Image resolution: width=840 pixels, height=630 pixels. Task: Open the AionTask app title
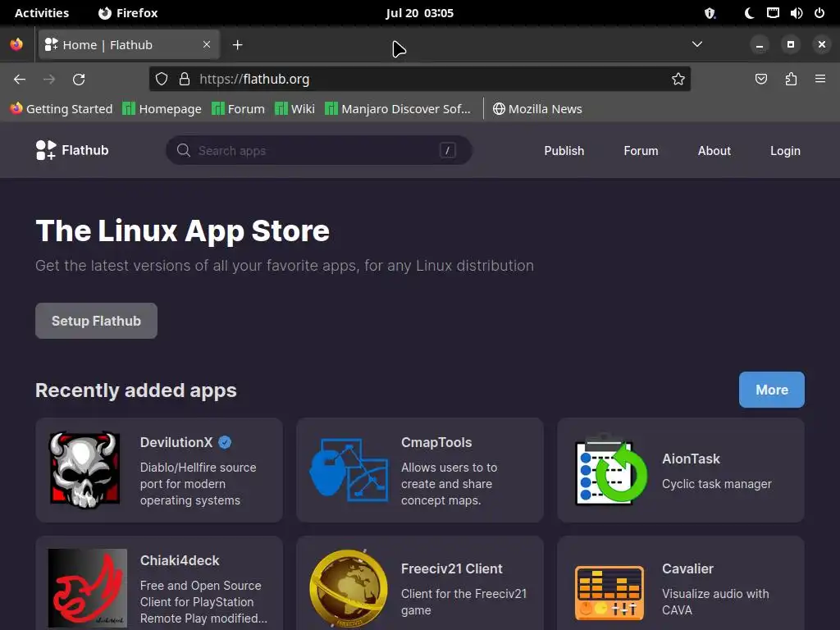click(x=691, y=459)
